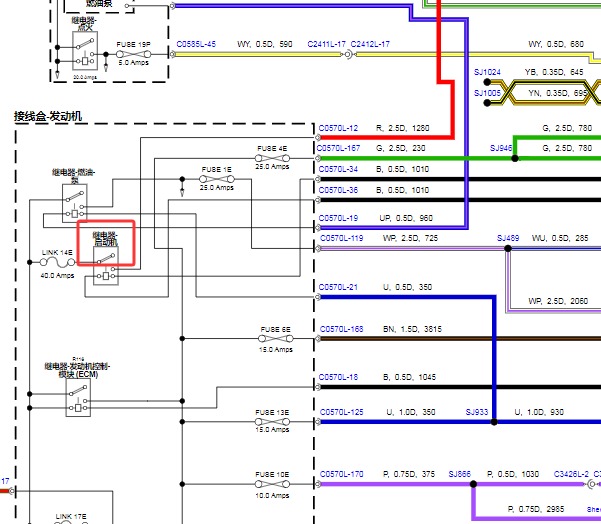This screenshot has height=524, width=601.
Task: Select the 继电器-点火 ignition relay symbol
Action: pos(85,51)
